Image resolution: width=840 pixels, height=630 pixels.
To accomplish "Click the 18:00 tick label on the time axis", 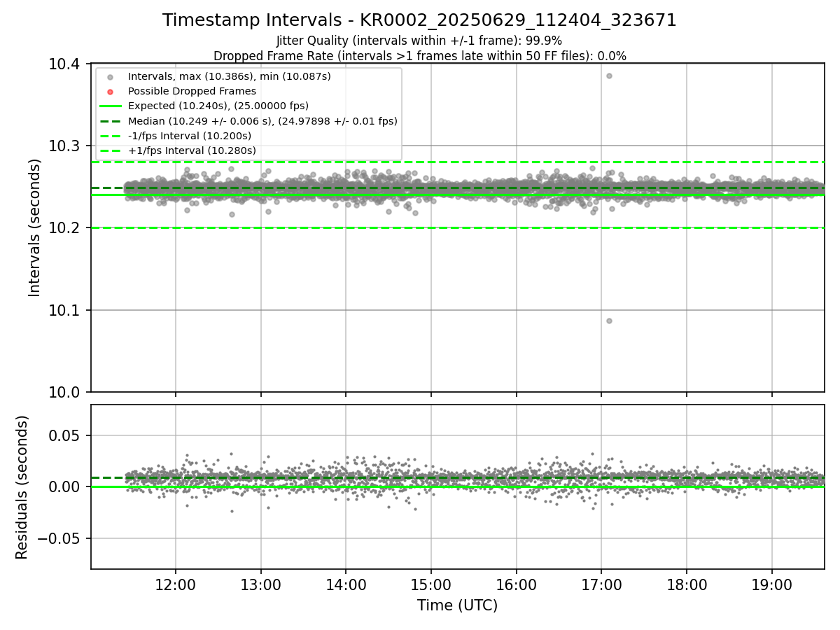I will [687, 585].
